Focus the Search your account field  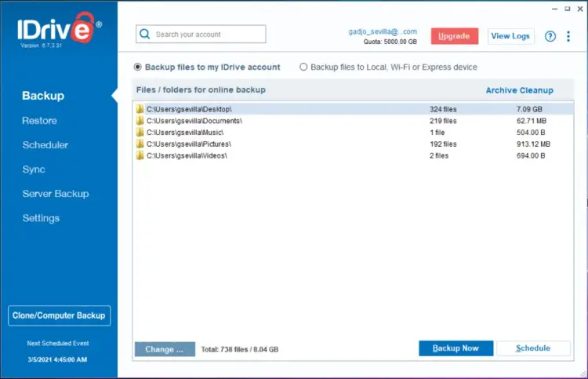pyautogui.click(x=201, y=35)
